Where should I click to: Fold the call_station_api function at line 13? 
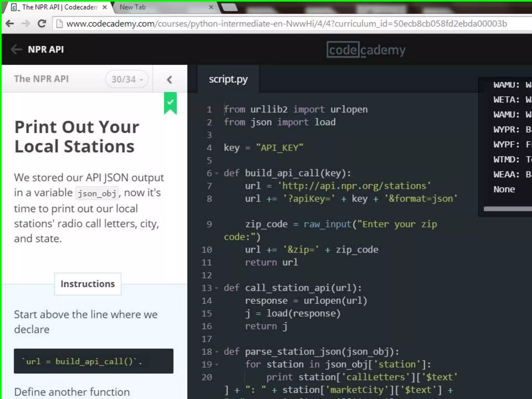pos(217,288)
